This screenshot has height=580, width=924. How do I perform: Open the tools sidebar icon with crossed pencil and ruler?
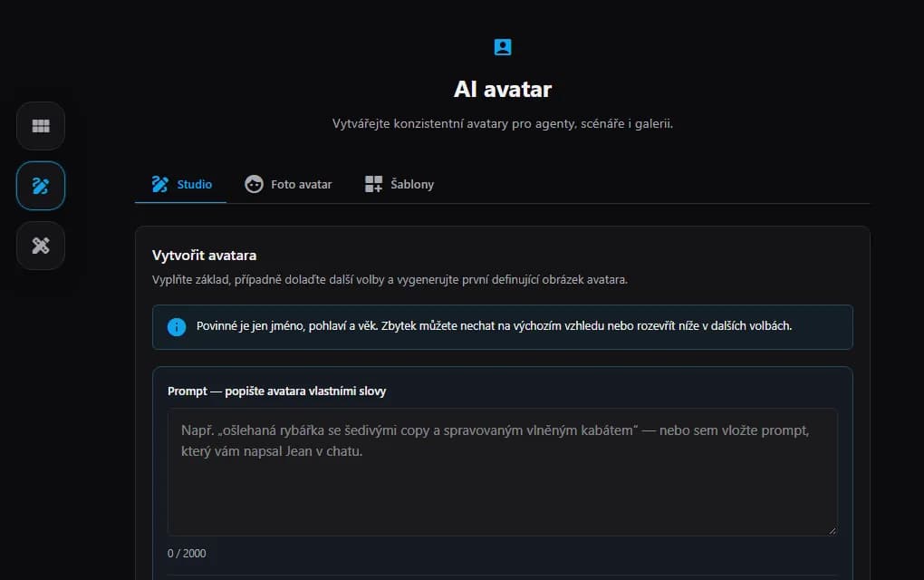41,246
